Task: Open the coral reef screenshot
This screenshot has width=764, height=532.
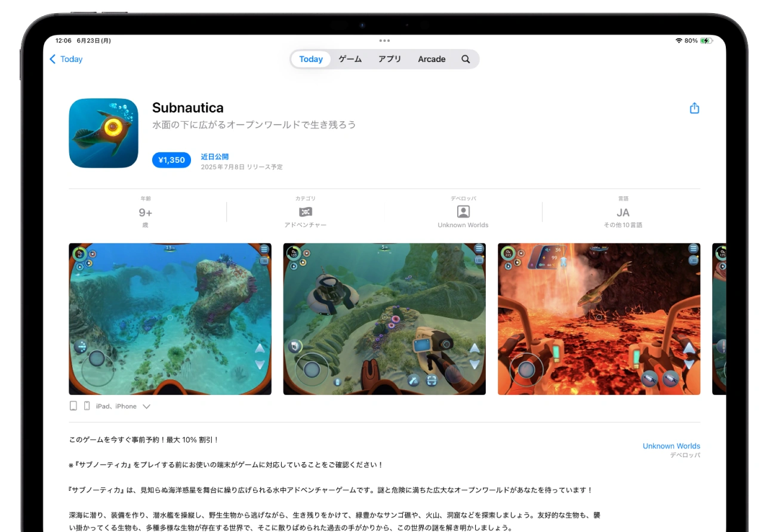Action: [170, 319]
